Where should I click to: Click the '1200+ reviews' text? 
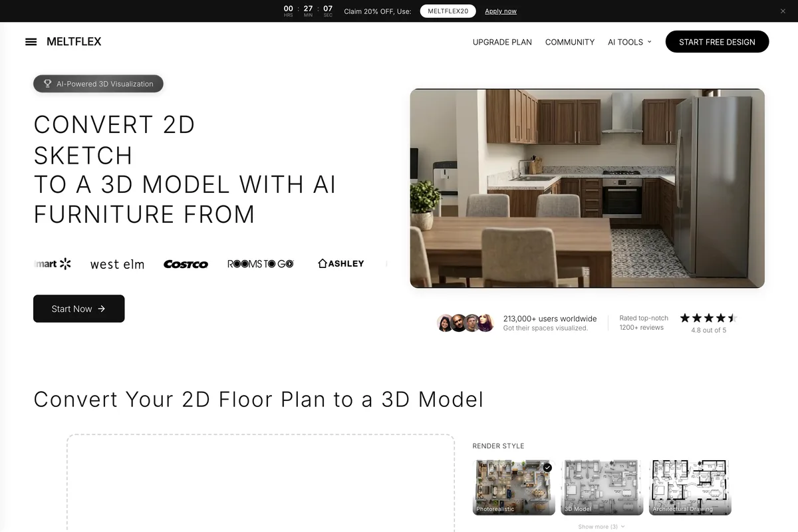click(642, 327)
